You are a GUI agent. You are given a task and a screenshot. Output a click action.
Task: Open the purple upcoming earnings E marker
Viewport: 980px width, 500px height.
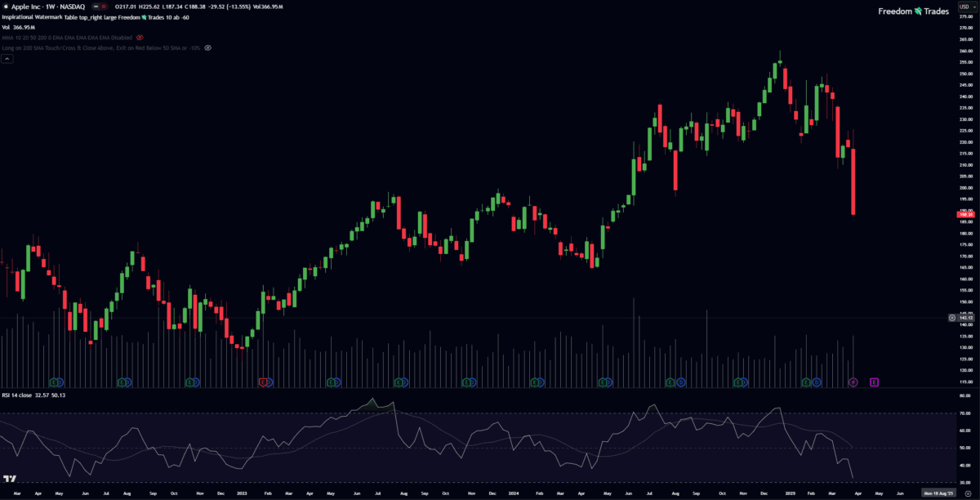point(874,382)
